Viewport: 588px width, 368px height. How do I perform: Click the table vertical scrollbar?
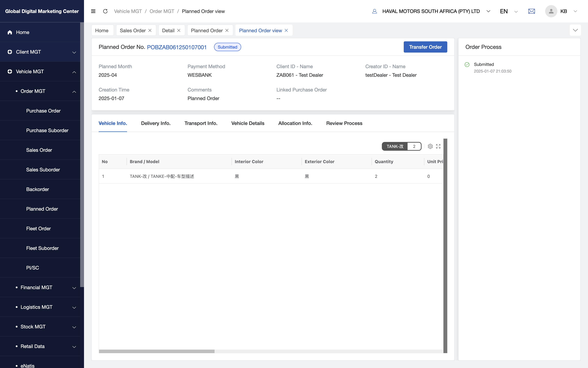[x=445, y=246]
